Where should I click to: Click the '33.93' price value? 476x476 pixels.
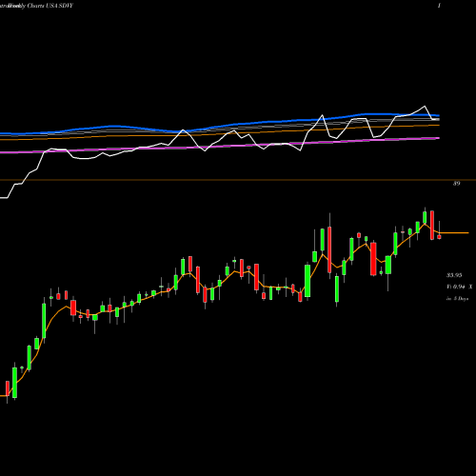click(x=454, y=275)
